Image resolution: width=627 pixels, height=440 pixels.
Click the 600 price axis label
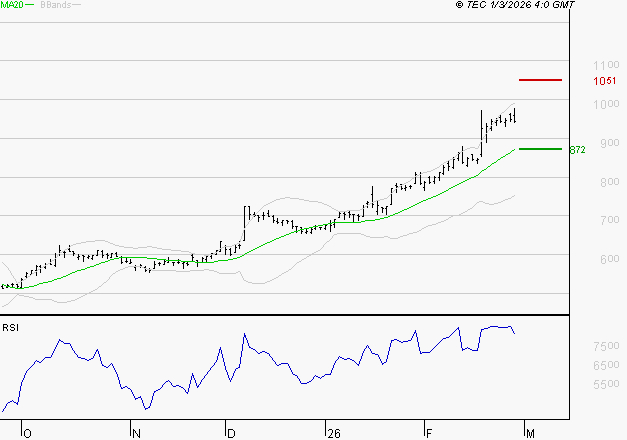tap(610, 259)
